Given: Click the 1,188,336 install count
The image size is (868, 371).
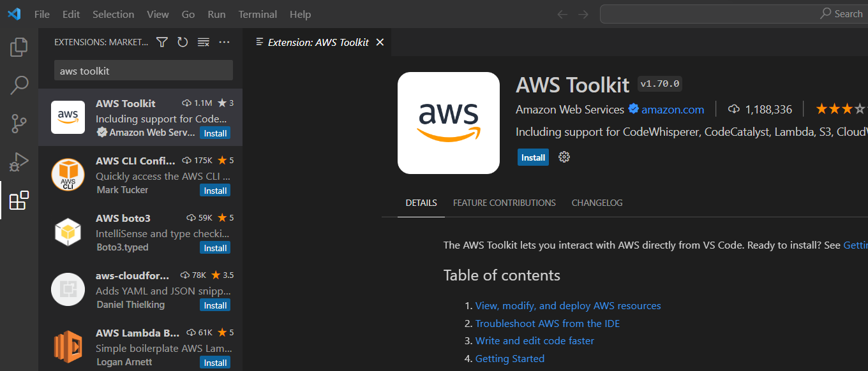Looking at the screenshot, I should coord(768,110).
